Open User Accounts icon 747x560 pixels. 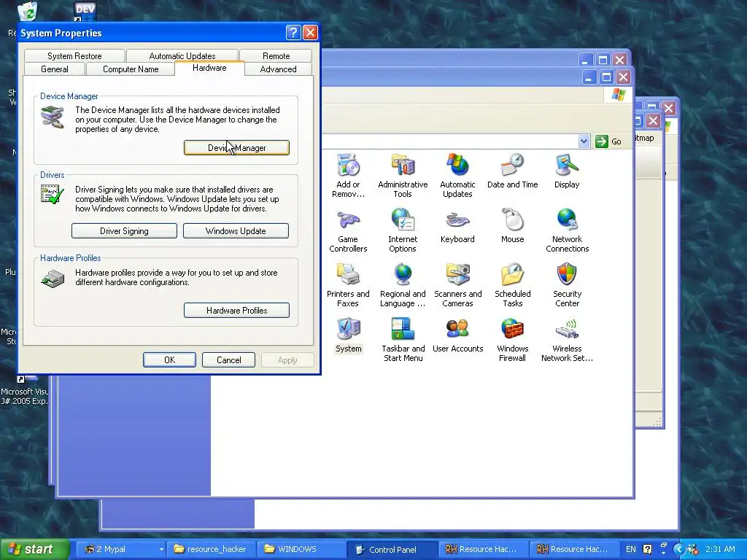[457, 335]
